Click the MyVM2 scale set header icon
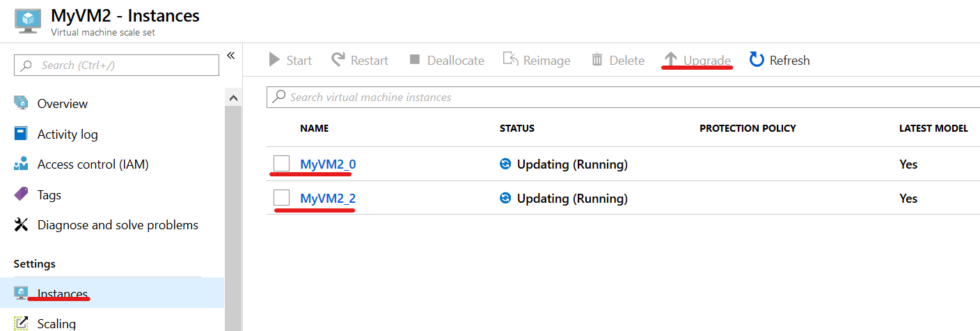Image resolution: width=980 pixels, height=331 pixels. (29, 20)
